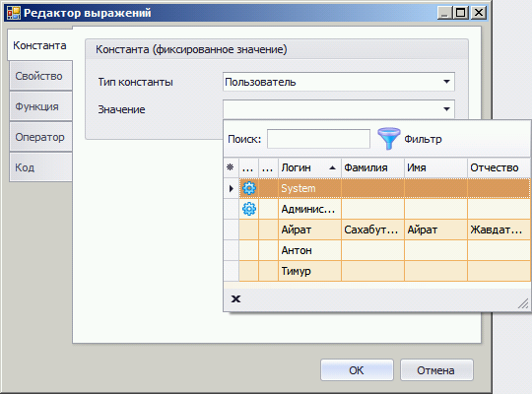Click the X clear icon below the grid

[x=235, y=299]
